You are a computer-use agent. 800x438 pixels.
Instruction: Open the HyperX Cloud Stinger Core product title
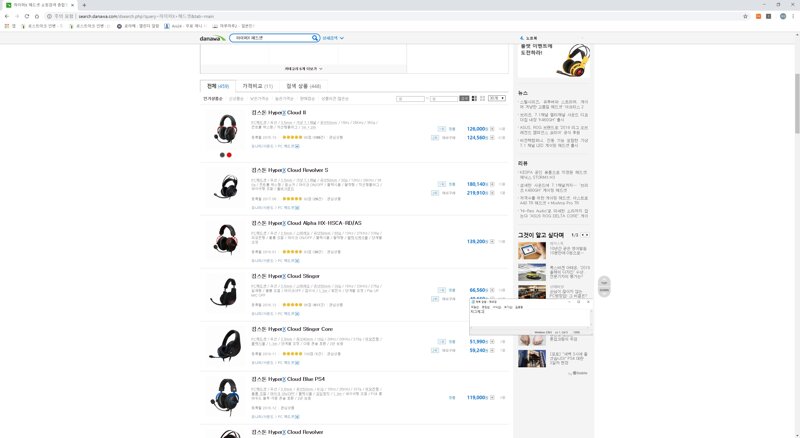pyautogui.click(x=292, y=329)
